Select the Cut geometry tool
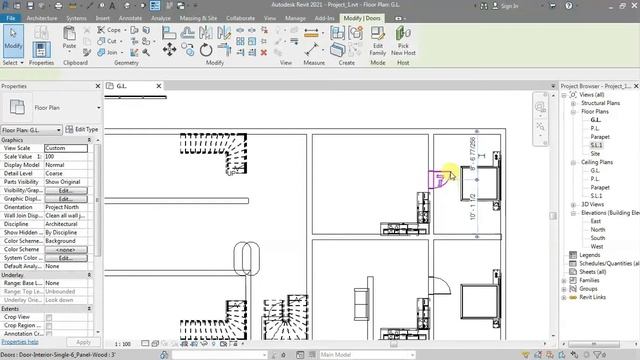 pos(107,41)
